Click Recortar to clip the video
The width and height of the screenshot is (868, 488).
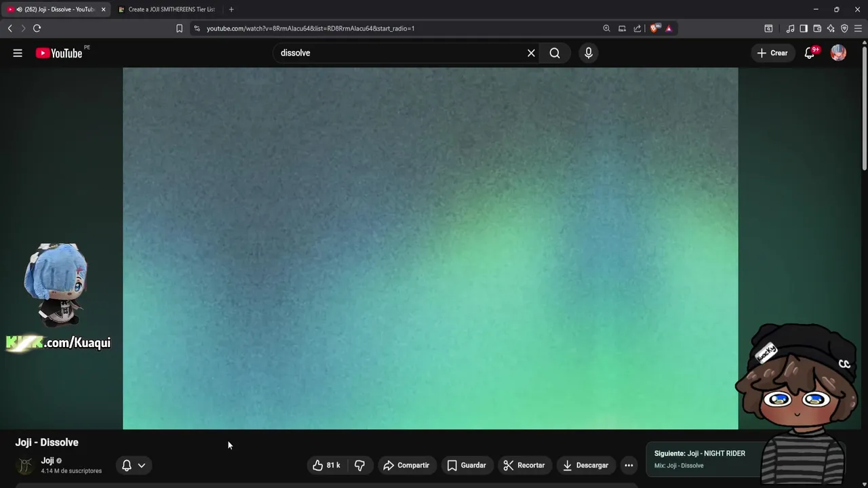pos(524,465)
